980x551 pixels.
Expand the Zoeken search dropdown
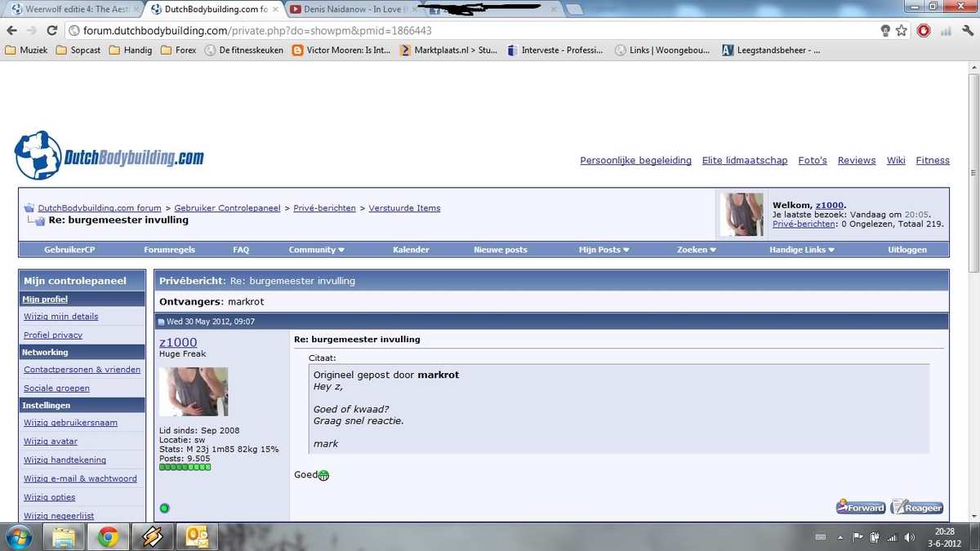696,250
